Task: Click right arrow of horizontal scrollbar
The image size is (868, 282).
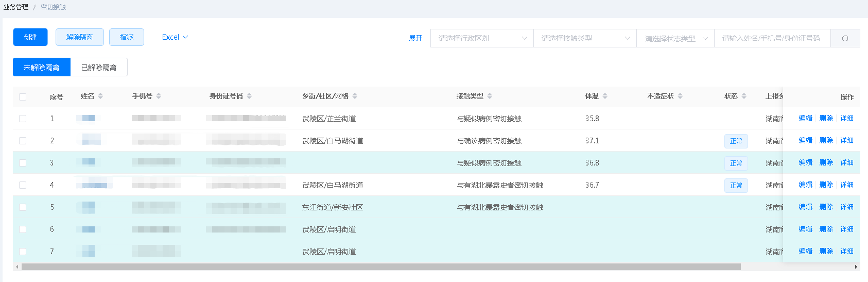Action: click(856, 267)
